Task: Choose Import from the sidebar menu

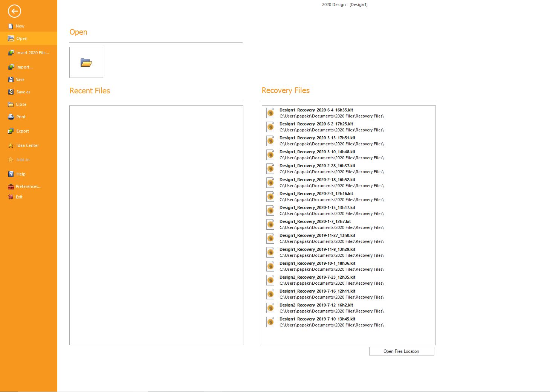Action: 24,67
